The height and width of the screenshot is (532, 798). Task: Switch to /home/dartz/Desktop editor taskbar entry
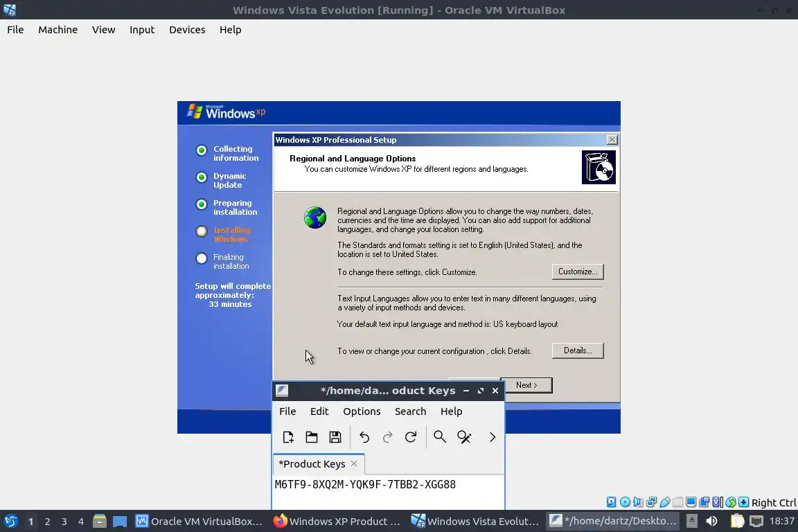point(613,522)
